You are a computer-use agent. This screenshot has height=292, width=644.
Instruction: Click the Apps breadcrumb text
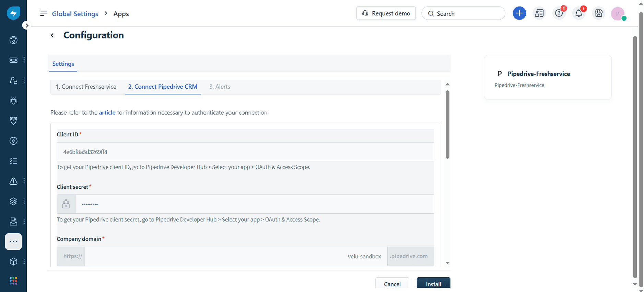pos(121,14)
